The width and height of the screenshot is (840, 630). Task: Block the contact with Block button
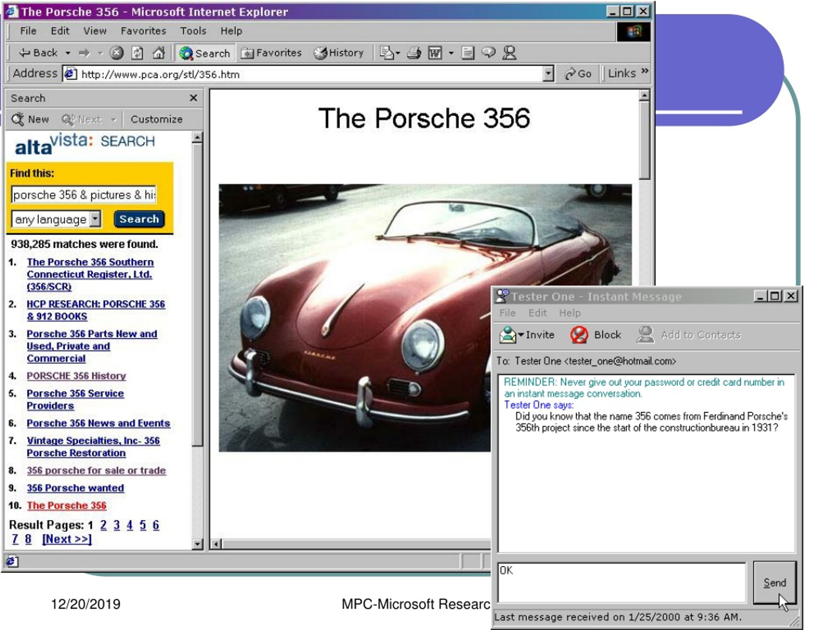[x=596, y=335]
